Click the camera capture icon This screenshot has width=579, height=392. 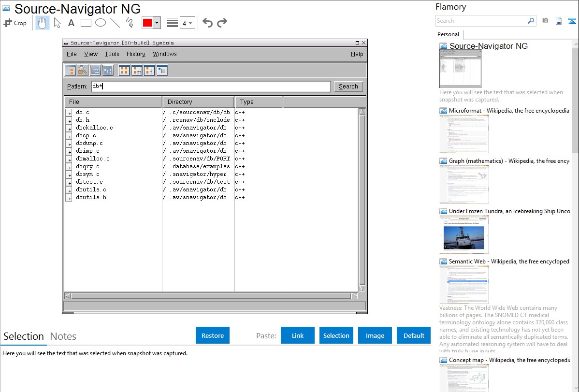[x=545, y=21]
